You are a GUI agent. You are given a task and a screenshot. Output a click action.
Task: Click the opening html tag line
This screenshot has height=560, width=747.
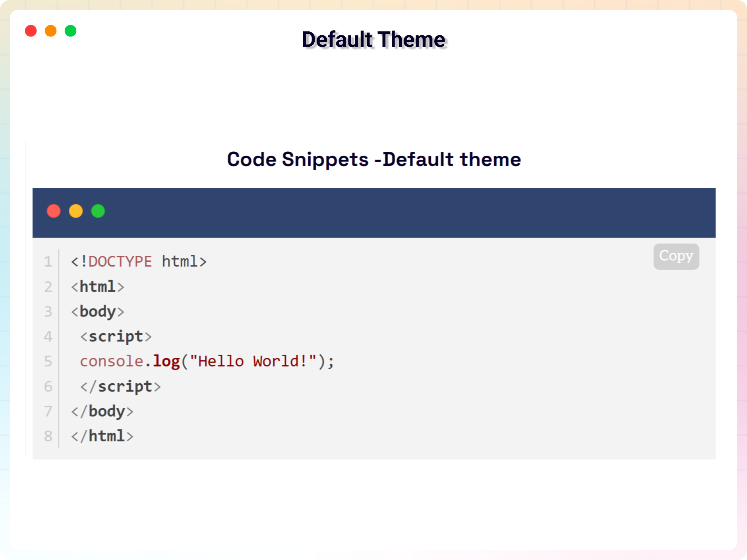pyautogui.click(x=97, y=287)
